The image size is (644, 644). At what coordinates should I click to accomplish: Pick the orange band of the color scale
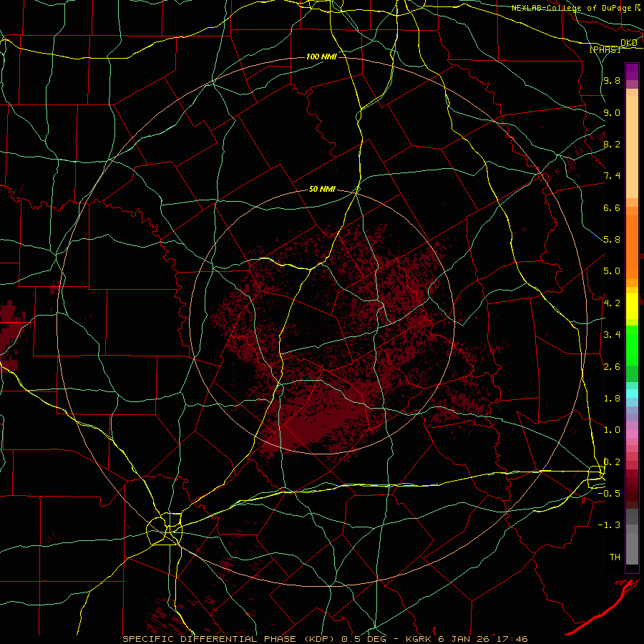(x=632, y=248)
